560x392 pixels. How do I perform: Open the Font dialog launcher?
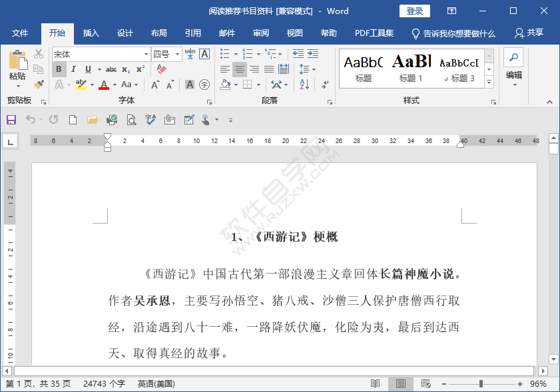(x=209, y=102)
